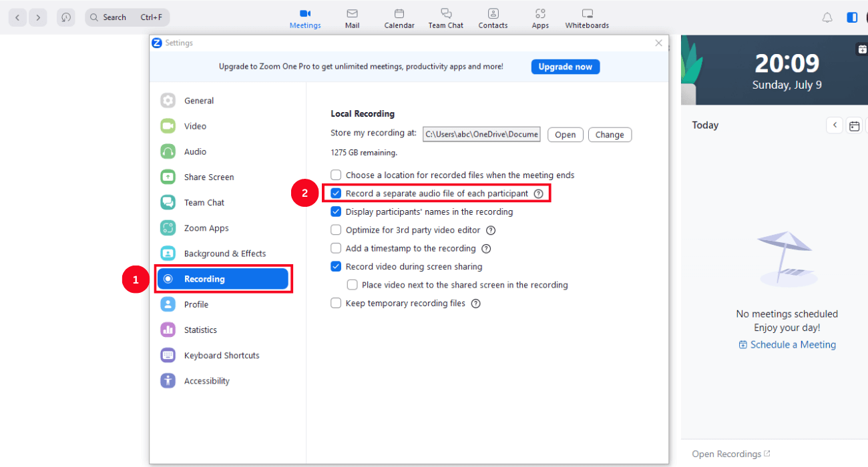Viewport: 868px width, 467px height.
Task: Select Keyboard Shortcuts settings category
Action: 222,356
